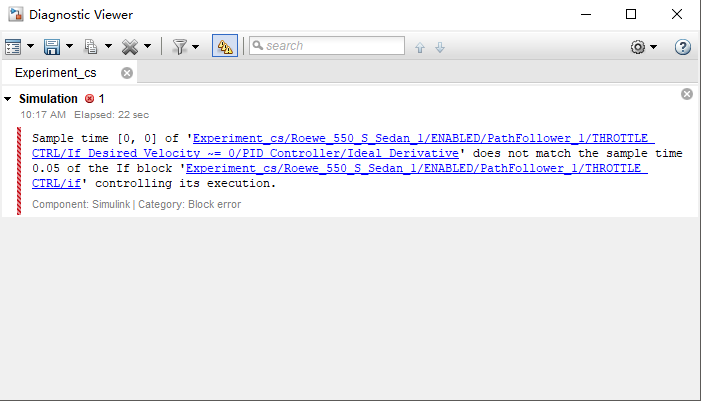The height and width of the screenshot is (401, 701).
Task: Expand the settings gear dropdown arrow
Action: [654, 46]
